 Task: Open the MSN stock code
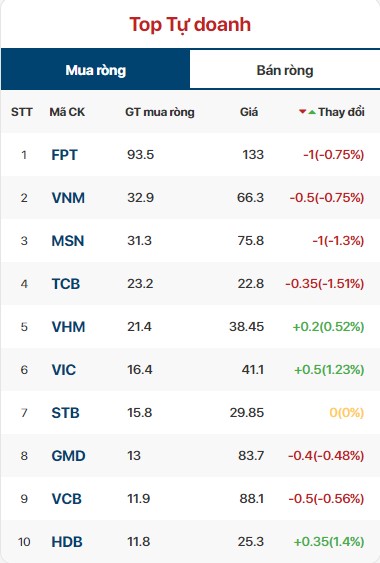click(68, 241)
